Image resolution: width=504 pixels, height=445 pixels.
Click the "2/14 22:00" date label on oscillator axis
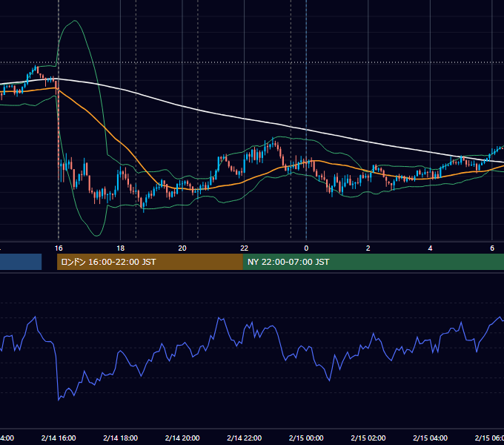pyautogui.click(x=245, y=438)
